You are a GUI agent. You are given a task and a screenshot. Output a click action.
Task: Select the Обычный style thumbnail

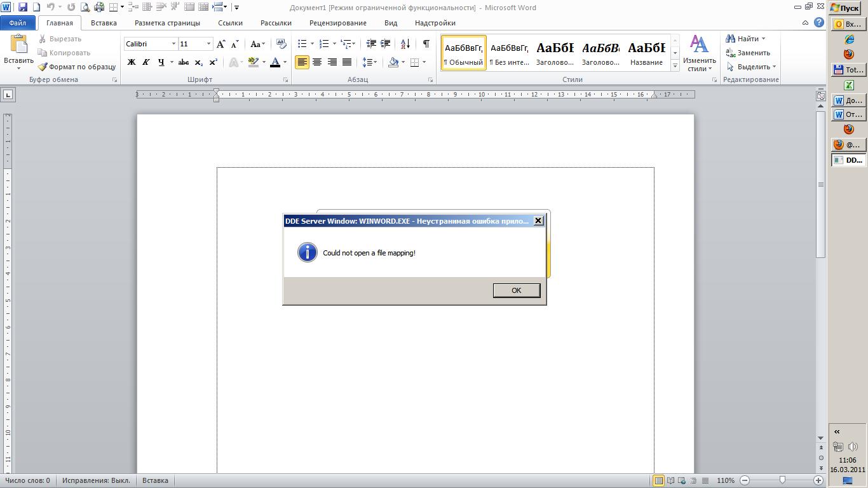463,53
